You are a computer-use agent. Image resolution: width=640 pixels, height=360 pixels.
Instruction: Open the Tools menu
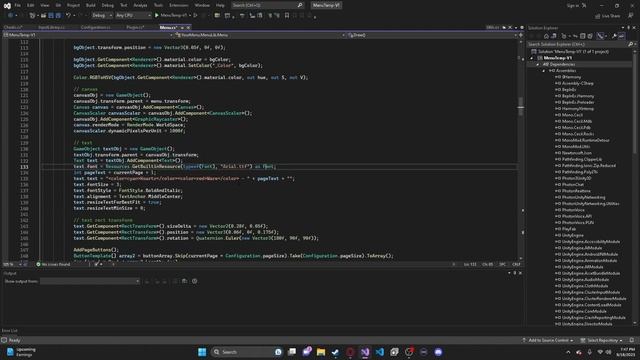click(x=158, y=5)
